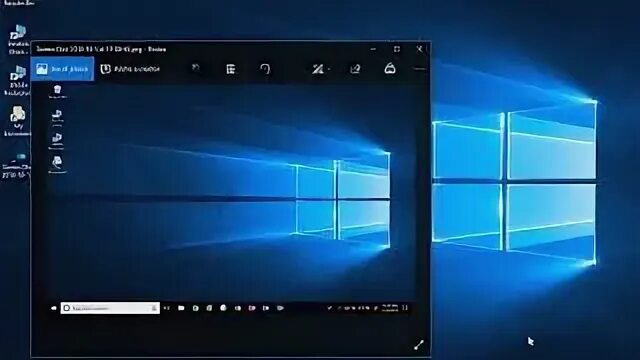Close the Photos window

click(x=419, y=49)
